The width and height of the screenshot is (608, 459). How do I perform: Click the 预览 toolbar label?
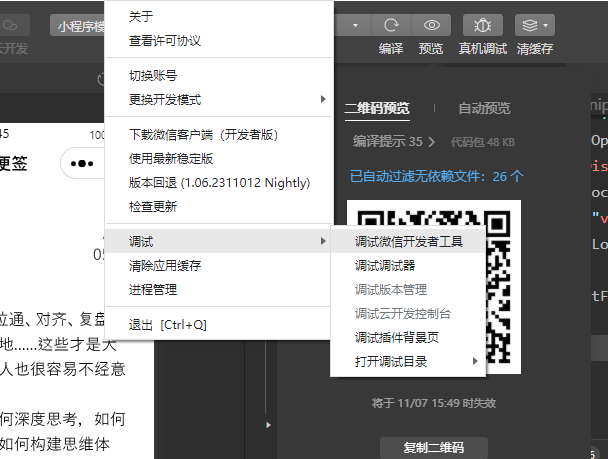(x=431, y=49)
